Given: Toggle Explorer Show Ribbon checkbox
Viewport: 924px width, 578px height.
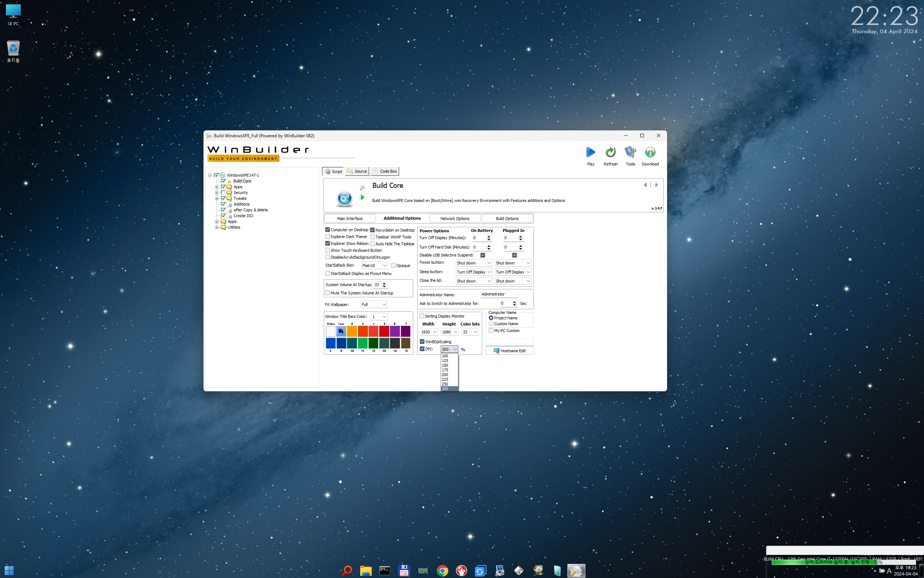Looking at the screenshot, I should [x=327, y=243].
